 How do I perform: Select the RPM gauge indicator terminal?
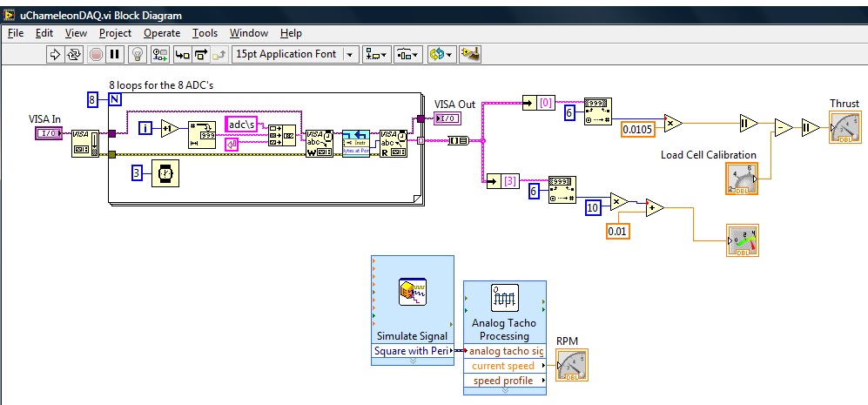(572, 365)
